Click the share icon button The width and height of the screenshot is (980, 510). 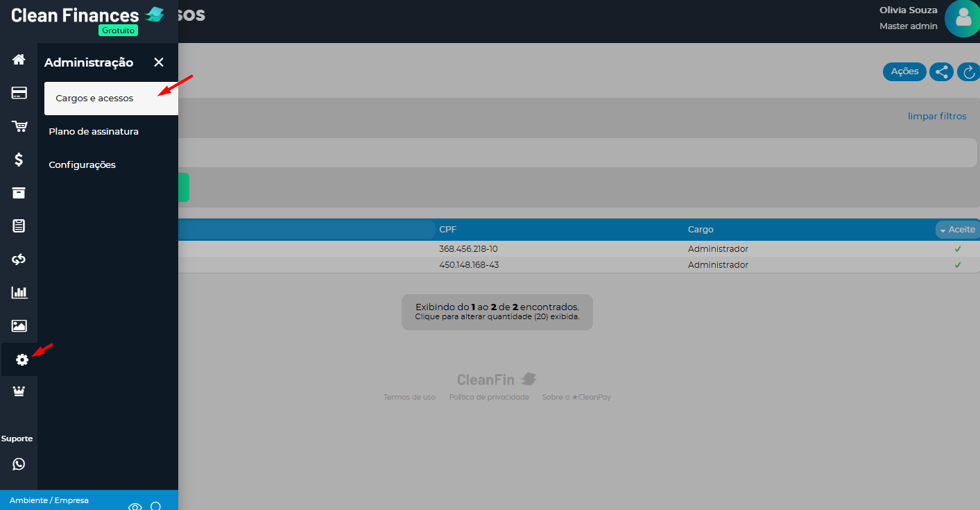click(x=941, y=71)
